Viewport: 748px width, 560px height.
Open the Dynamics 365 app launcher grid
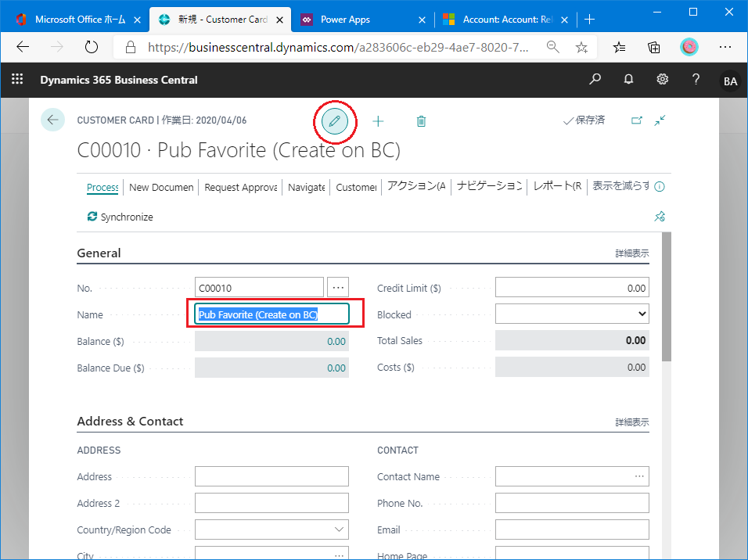17,79
